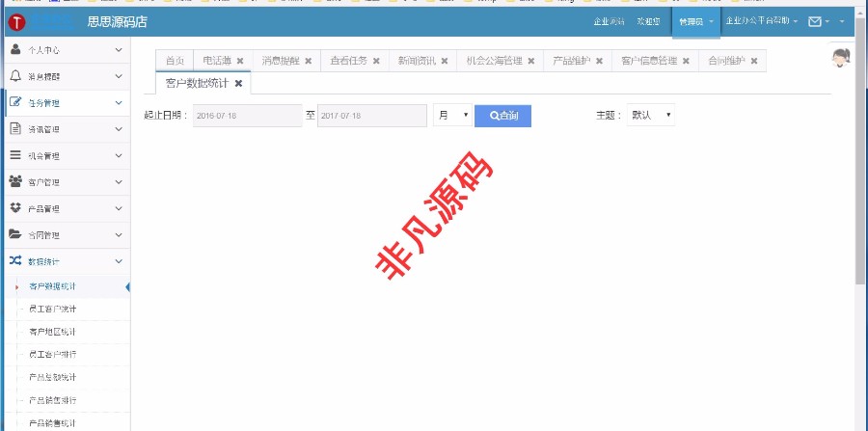Close the 产品维护 tab

pos(600,61)
